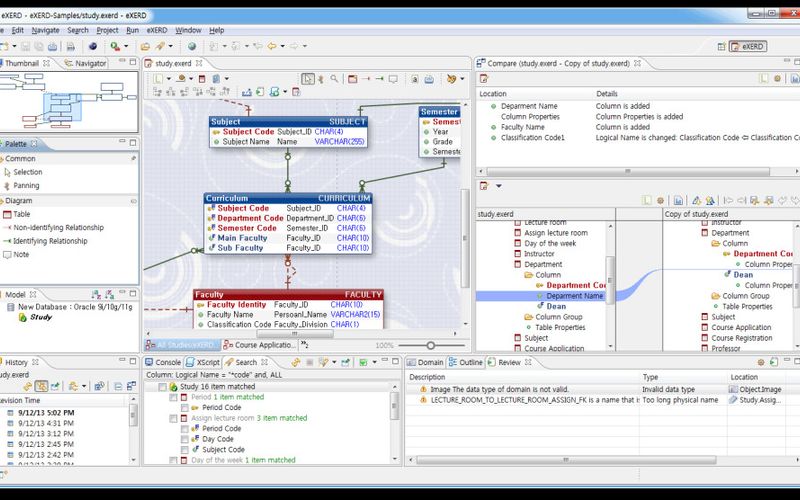Screen dimensions: 800x500
Task: Click the yellow back arrow in main toolbar
Action: (x=272, y=46)
